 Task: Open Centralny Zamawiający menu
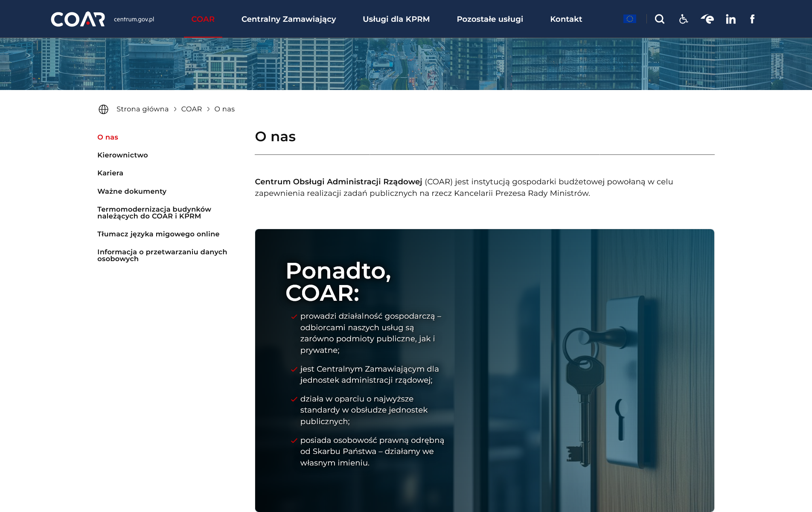tap(288, 19)
